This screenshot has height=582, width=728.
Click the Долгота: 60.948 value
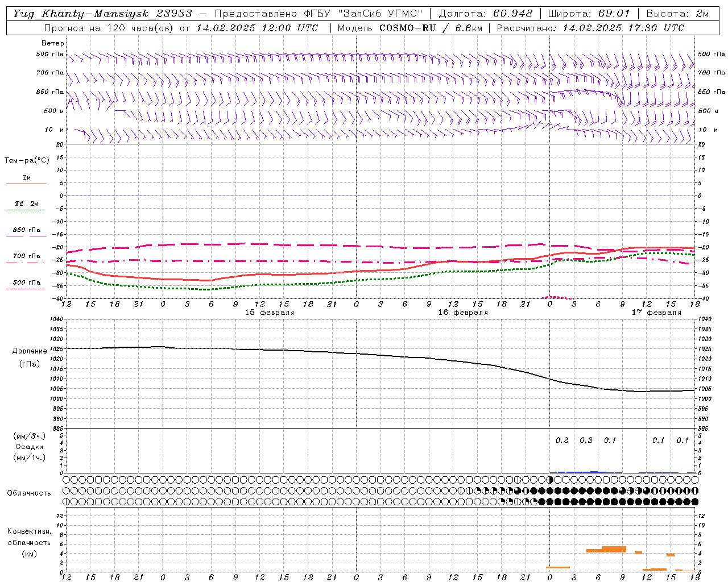(x=486, y=14)
